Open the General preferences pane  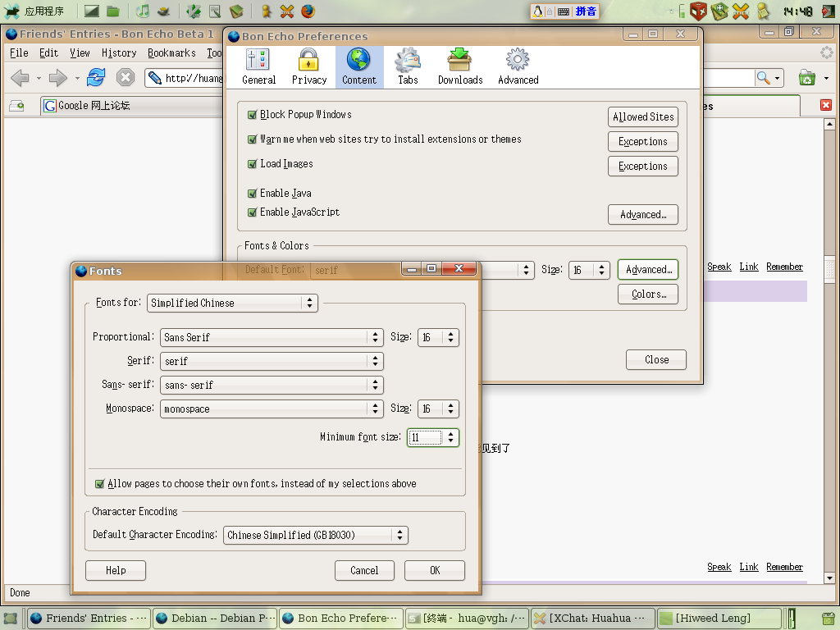[x=258, y=67]
